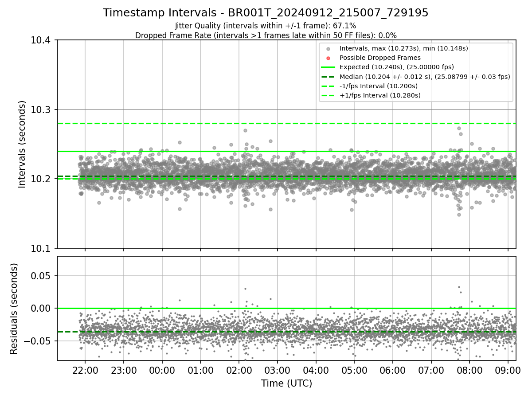The width and height of the screenshot is (532, 399).
Task: Select legend entry 'Intervals, max (10.273s), min (10.148s)'
Action: pyautogui.click(x=403, y=48)
